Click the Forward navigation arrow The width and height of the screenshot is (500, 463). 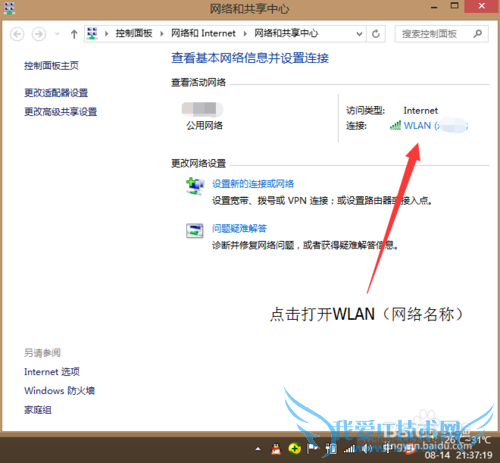pyautogui.click(x=39, y=34)
